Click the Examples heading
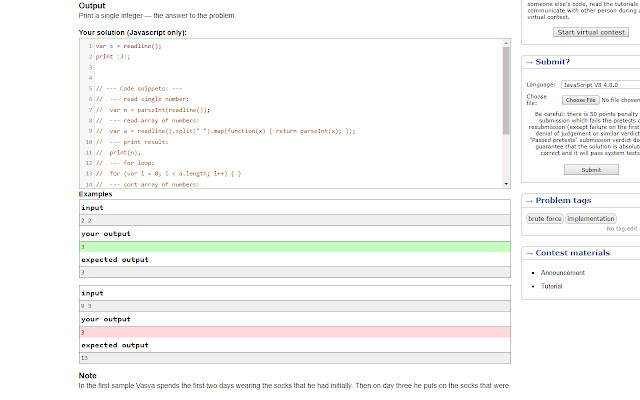Screen dimensions: 640x400 [95, 194]
